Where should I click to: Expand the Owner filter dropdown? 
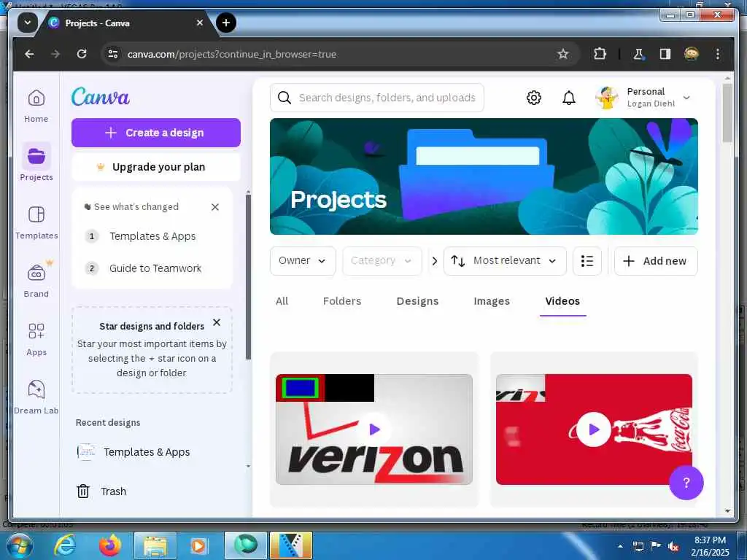point(303,261)
